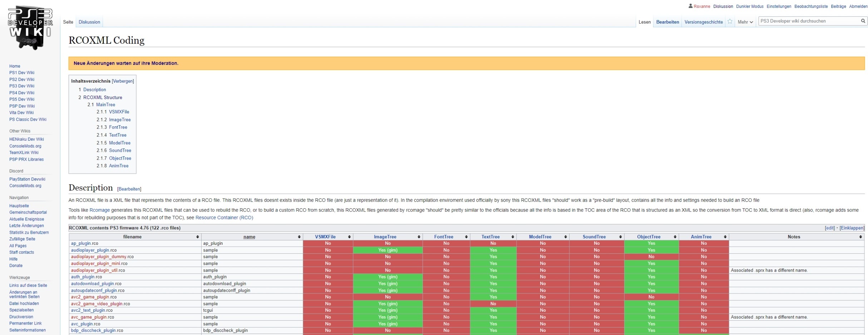Click 'autoupdateconff_plugin' name cell
This screenshot has width=868, height=335.
227,290
